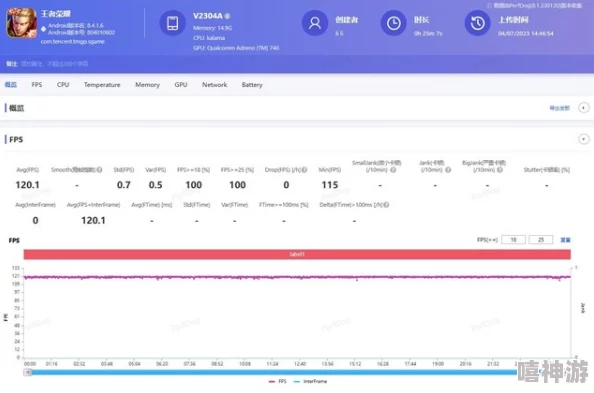
Task: Click the export all link in overview header
Action: (560, 108)
